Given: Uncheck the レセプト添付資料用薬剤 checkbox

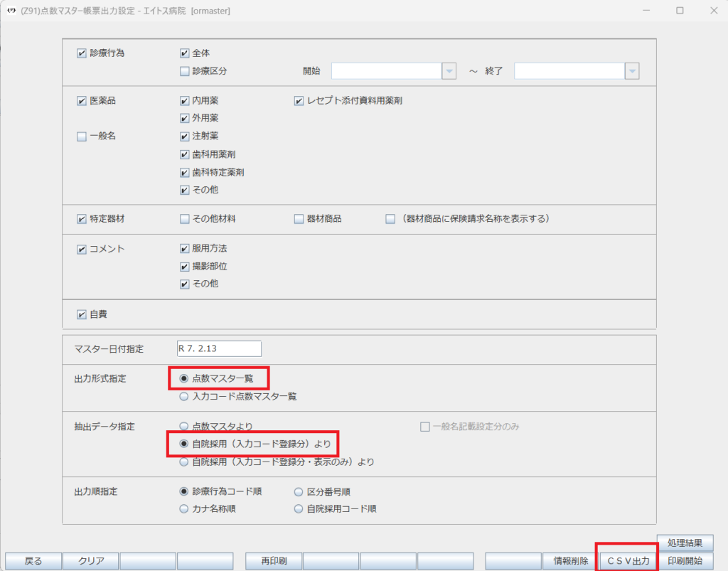Looking at the screenshot, I should 299,100.
